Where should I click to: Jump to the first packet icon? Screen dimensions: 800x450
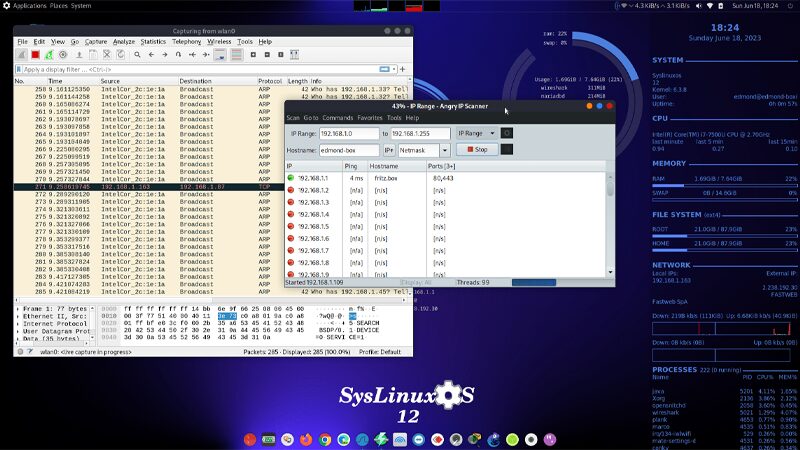(x=192, y=55)
